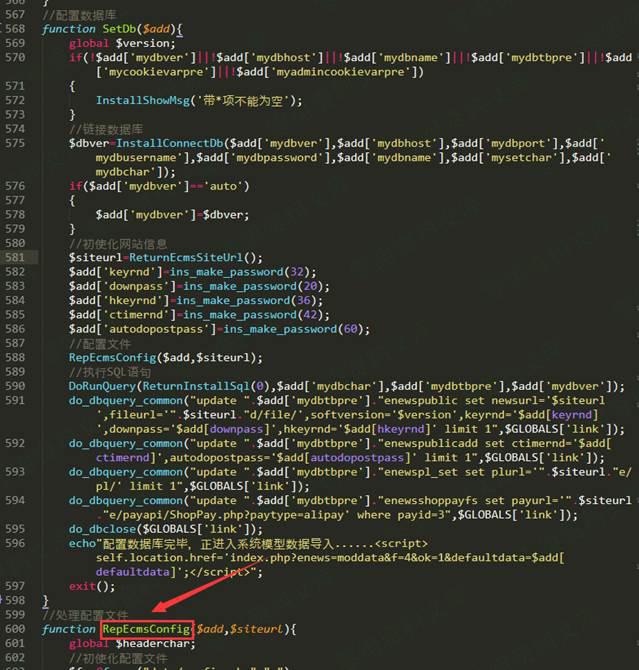Click the $dbver variable on line 575
This screenshot has height=670, width=639.
click(86, 143)
